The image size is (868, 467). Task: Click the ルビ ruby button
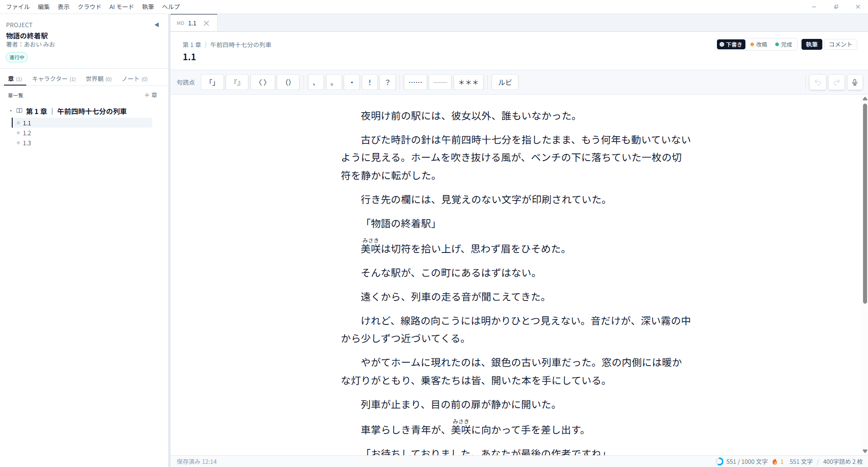[505, 82]
